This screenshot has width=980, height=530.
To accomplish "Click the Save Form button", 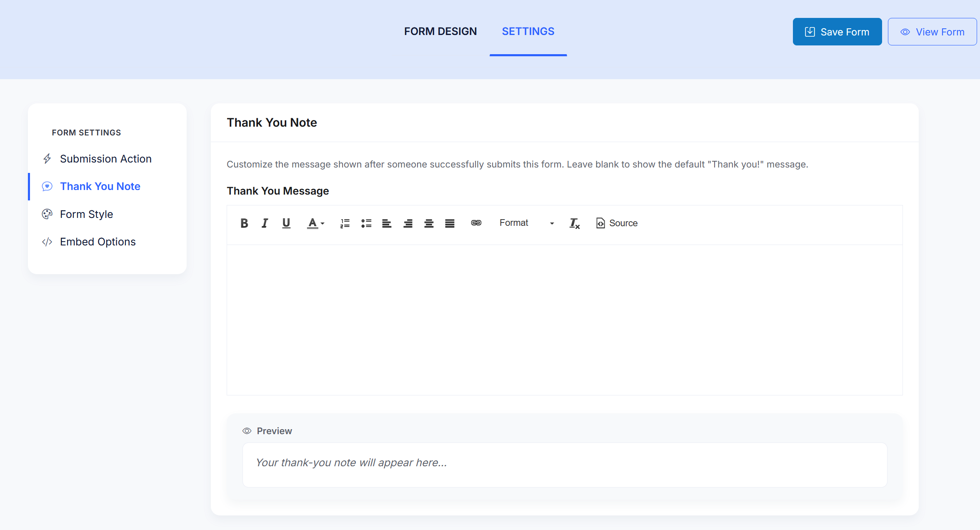I will (x=837, y=32).
